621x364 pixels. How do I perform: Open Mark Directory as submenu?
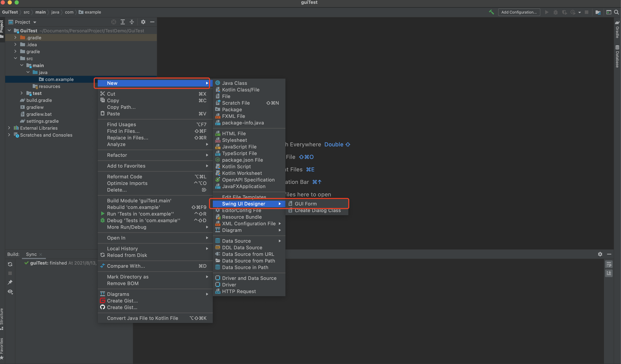[x=155, y=277]
